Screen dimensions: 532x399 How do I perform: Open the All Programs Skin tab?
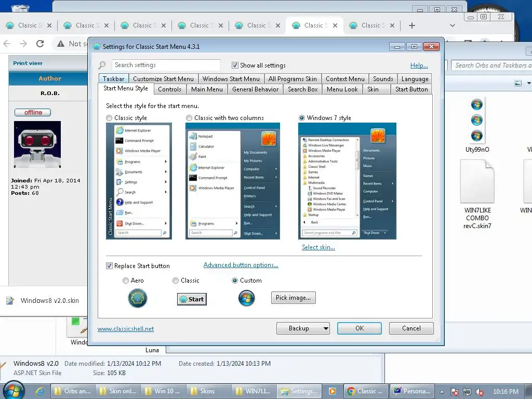point(292,79)
